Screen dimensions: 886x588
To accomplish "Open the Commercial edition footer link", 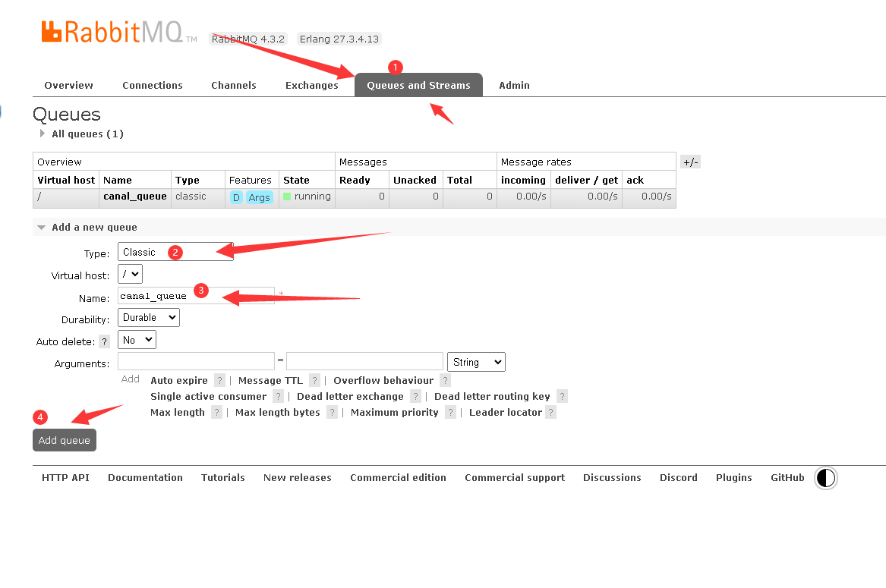I will pyautogui.click(x=399, y=478).
